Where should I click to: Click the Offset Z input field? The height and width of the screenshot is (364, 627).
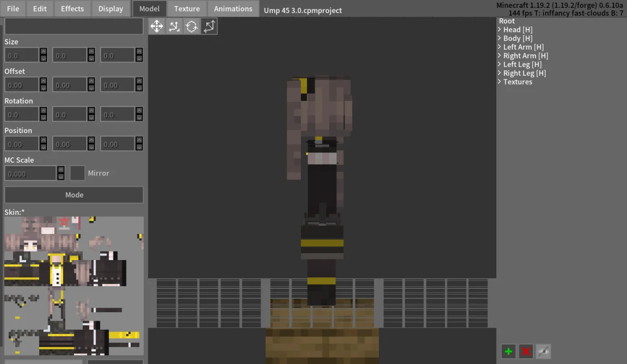pyautogui.click(x=118, y=85)
